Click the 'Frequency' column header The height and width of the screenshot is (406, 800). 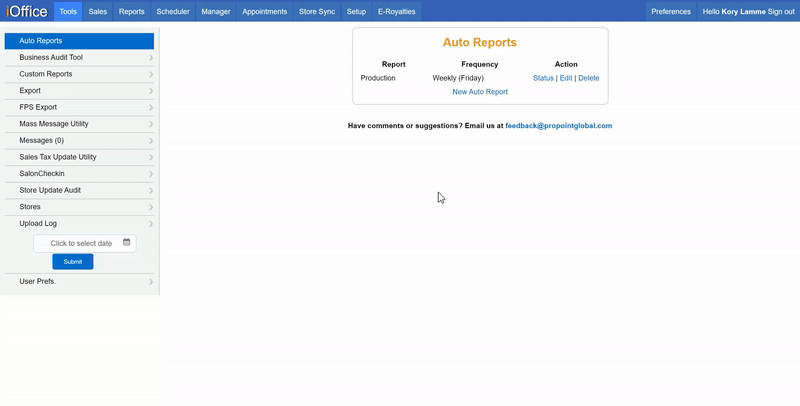[480, 64]
